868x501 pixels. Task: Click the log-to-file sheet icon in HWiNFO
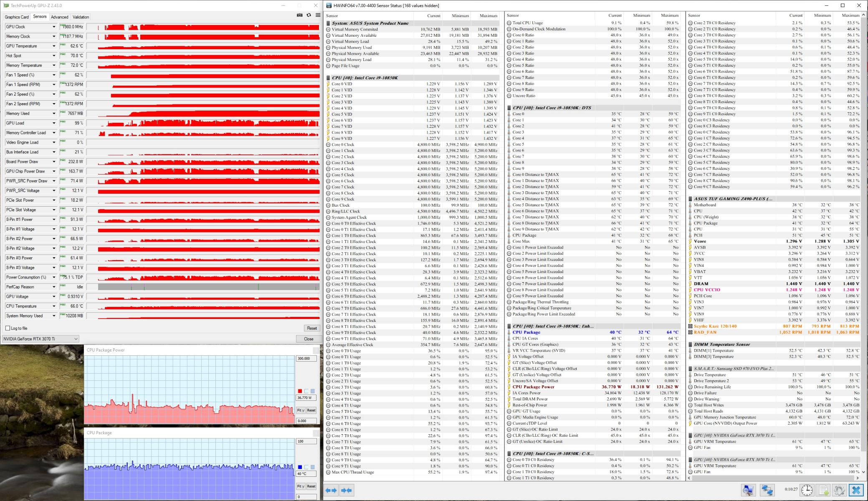tap(823, 490)
